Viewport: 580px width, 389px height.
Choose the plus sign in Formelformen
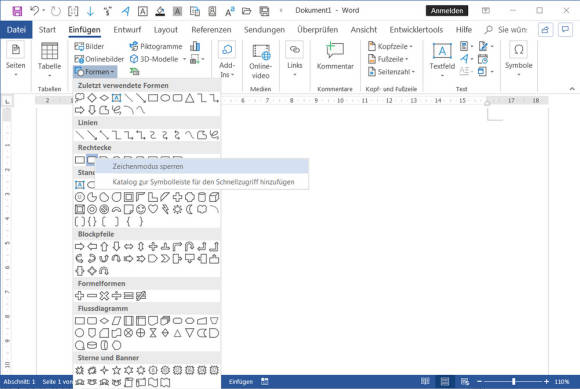click(x=80, y=295)
